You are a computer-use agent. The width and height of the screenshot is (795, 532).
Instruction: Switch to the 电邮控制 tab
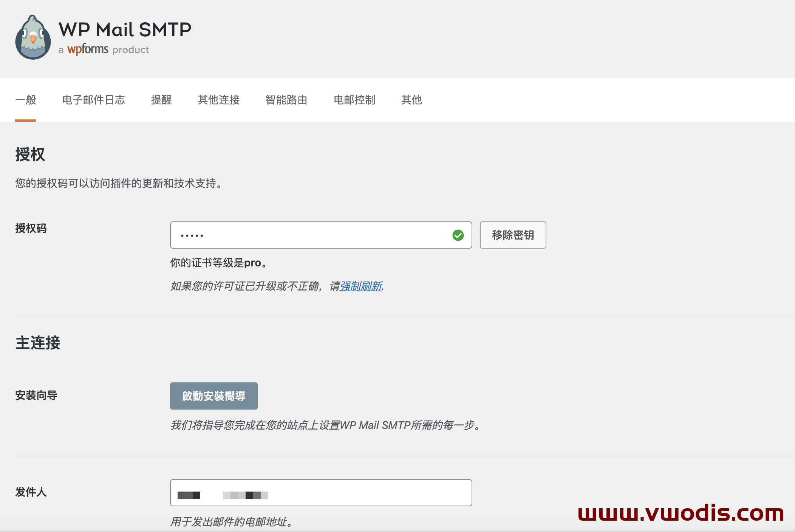[354, 100]
